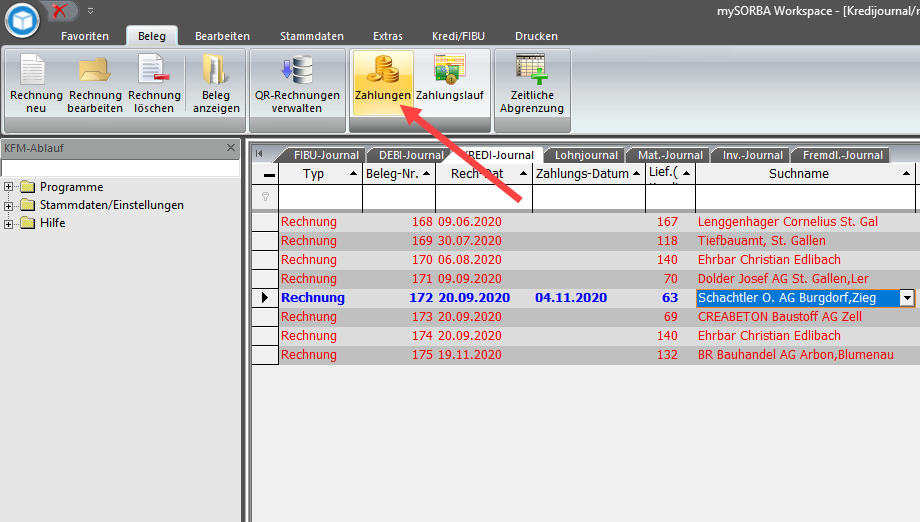Delete invoice via Rechnung löschen
920x522 pixels.
pos(154,83)
